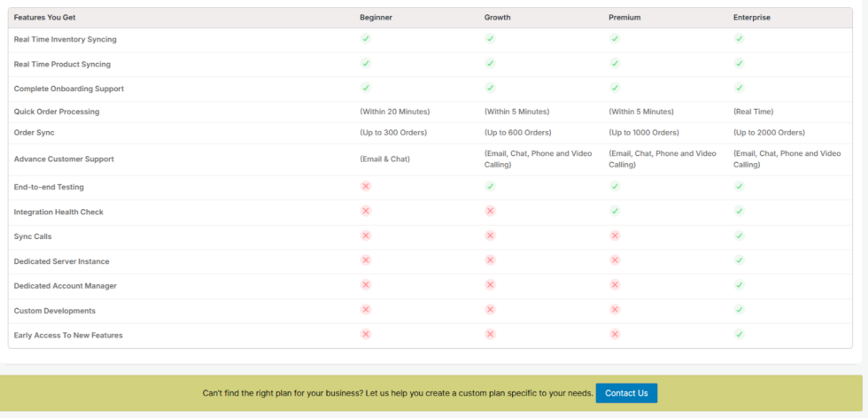Click the Growth plan column header
This screenshot has width=868, height=418.
[x=497, y=18]
